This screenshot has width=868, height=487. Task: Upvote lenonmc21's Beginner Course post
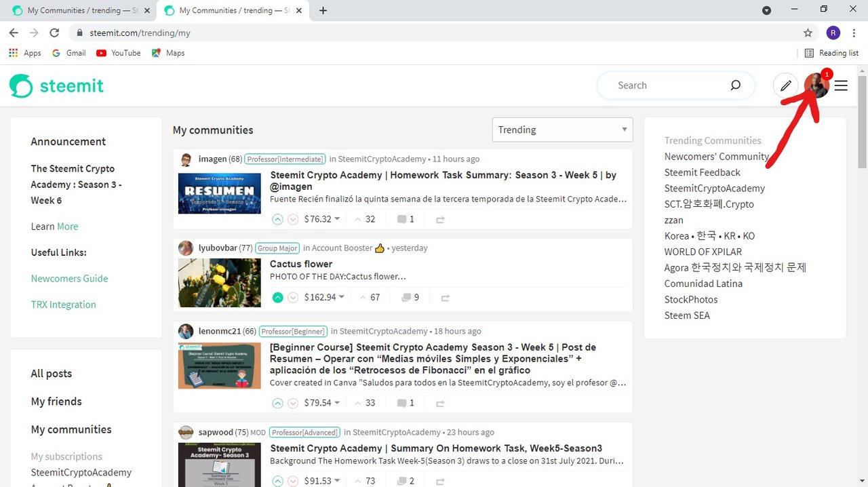(277, 403)
